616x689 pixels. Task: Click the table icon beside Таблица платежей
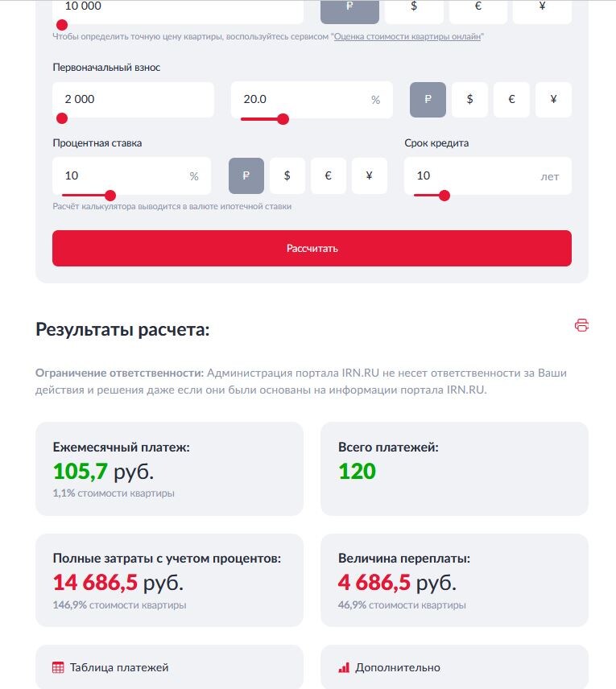(x=57, y=667)
